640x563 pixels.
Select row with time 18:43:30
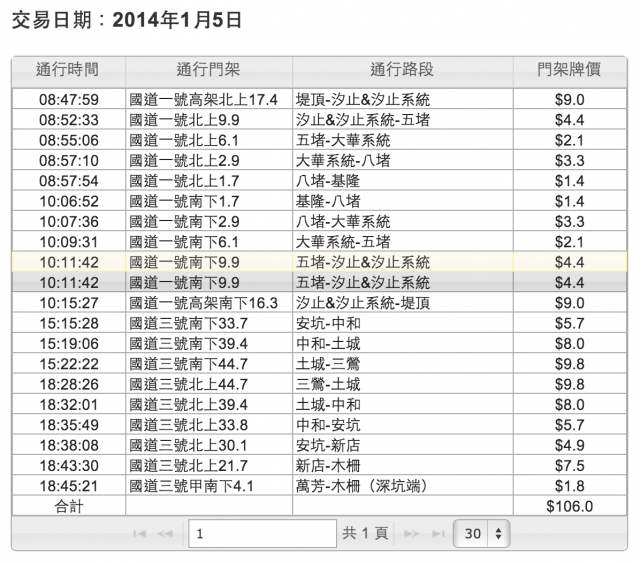320,465
